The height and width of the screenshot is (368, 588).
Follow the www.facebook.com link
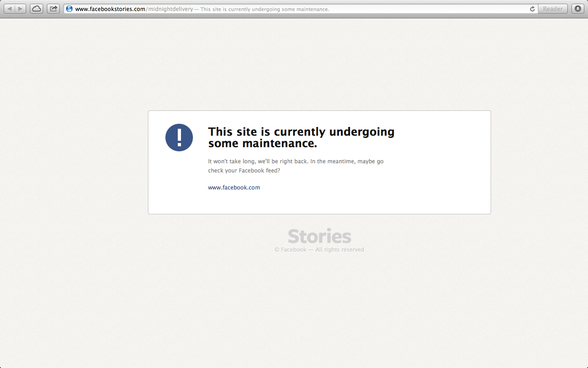234,188
